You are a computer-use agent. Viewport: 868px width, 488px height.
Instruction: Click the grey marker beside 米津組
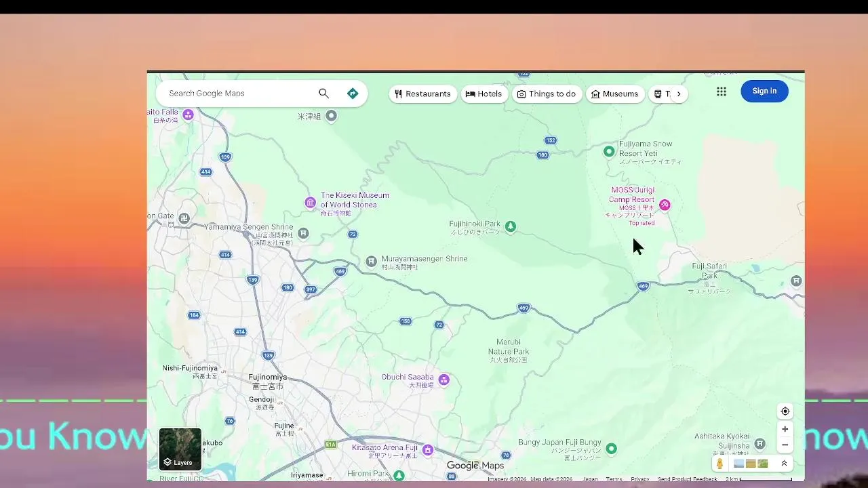tap(331, 116)
